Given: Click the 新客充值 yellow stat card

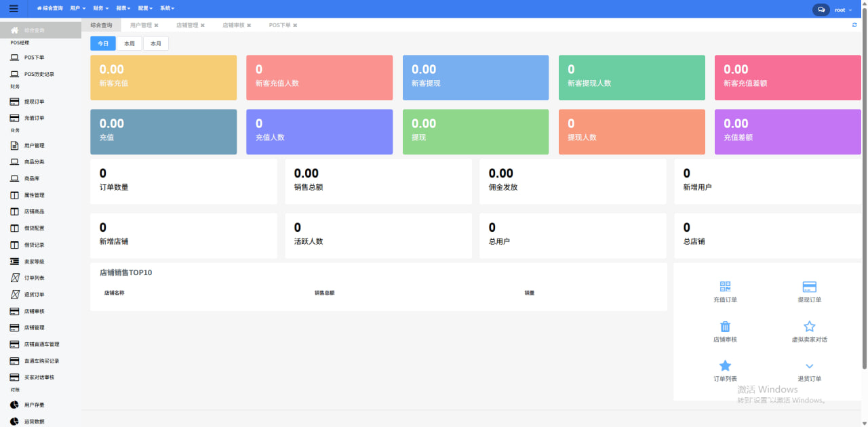Looking at the screenshot, I should [x=163, y=78].
